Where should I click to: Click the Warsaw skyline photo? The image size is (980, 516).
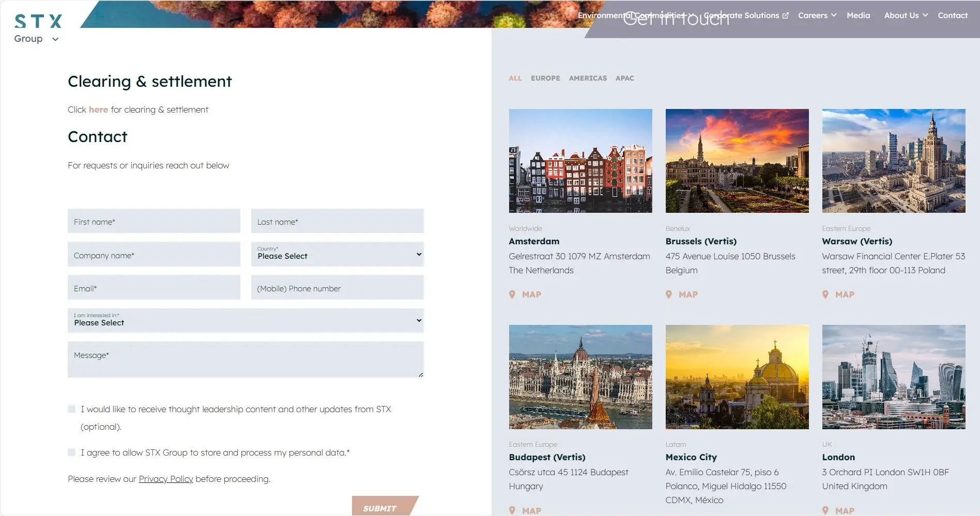[894, 161]
